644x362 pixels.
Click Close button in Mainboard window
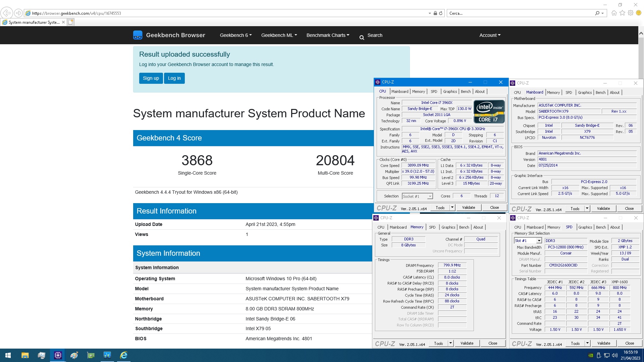[629, 208]
